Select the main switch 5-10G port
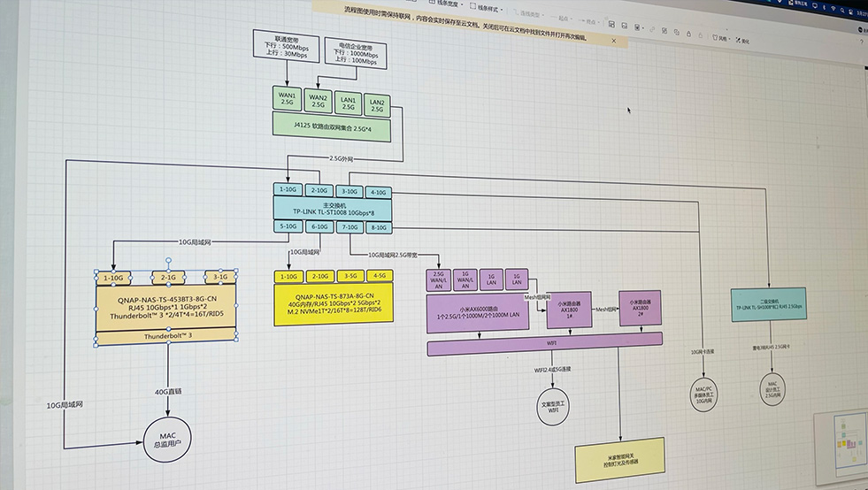Screen dimensions: 868x490 point(288,226)
